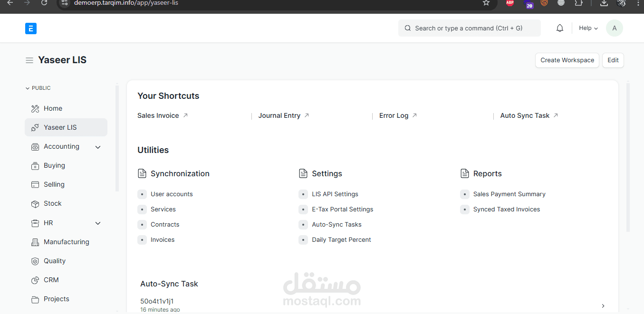Click the CRM pie chart icon

[x=35, y=280]
